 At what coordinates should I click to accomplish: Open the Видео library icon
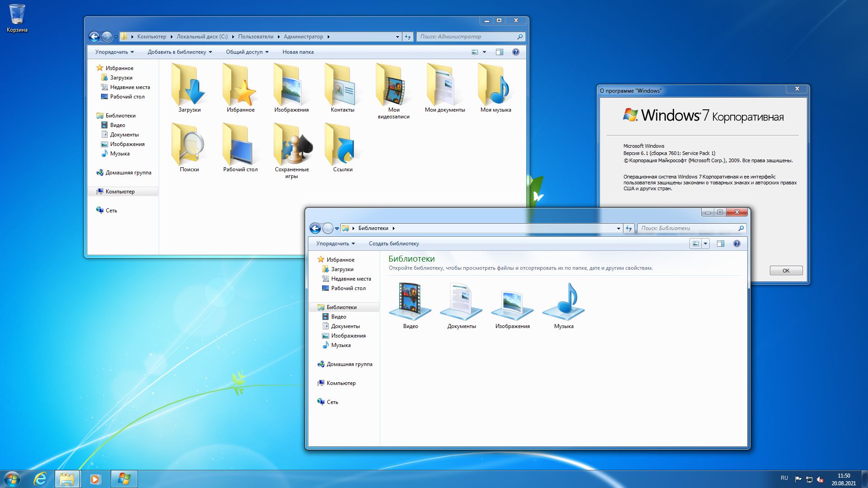[410, 302]
